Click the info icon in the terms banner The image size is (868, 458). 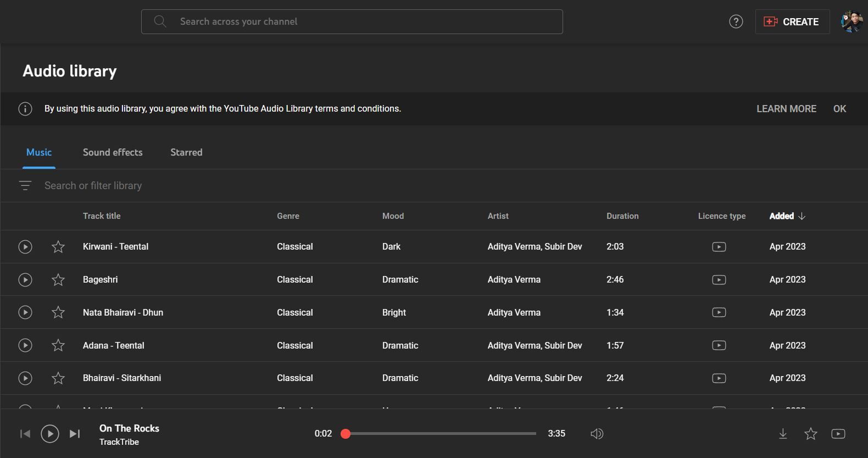coord(25,109)
